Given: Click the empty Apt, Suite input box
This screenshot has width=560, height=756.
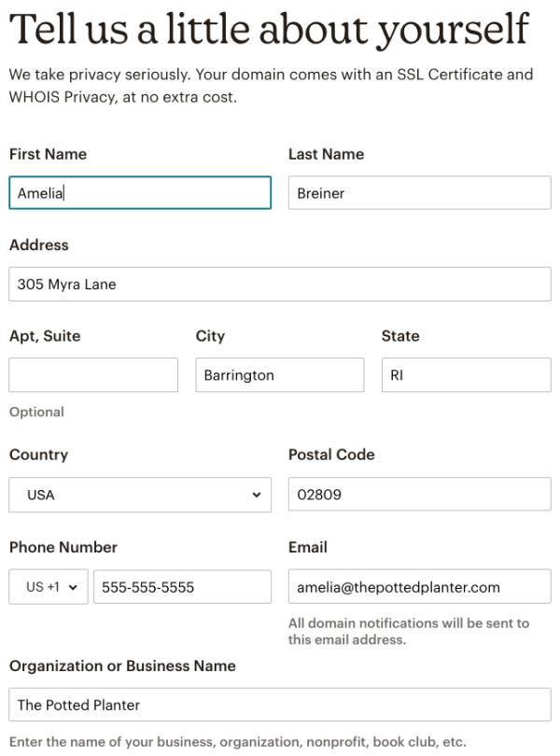Looking at the screenshot, I should (93, 374).
